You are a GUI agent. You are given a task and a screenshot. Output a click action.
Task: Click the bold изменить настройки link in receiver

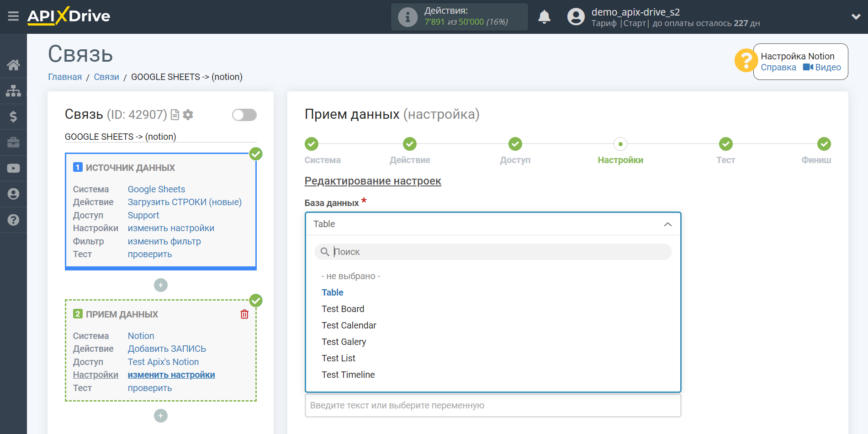[171, 375]
